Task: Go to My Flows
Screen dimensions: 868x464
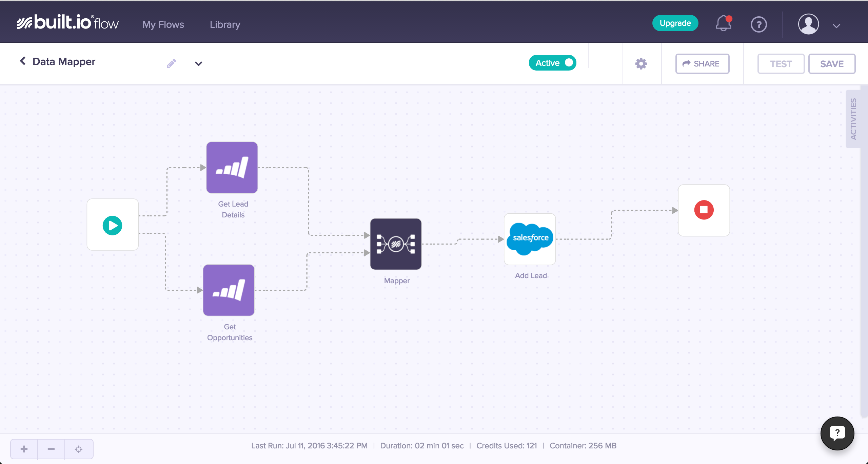Action: click(x=163, y=24)
